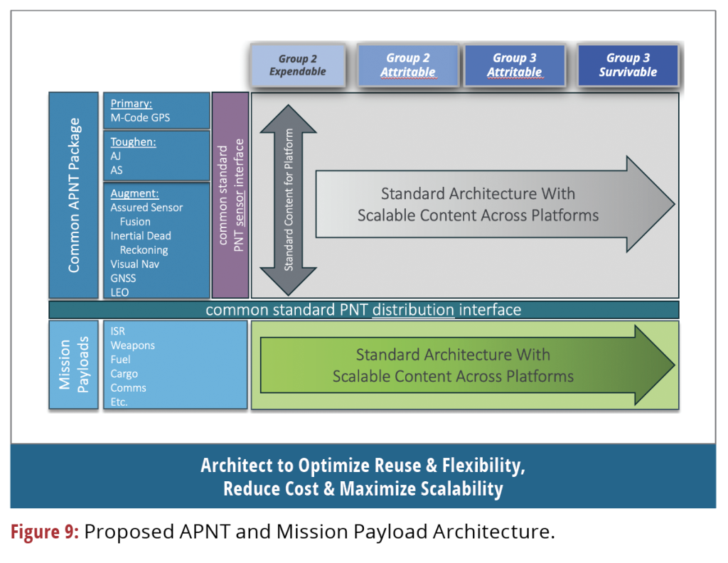728x563 pixels.
Task: Click the common standard PNT distribution interface bar
Action: click(x=363, y=310)
